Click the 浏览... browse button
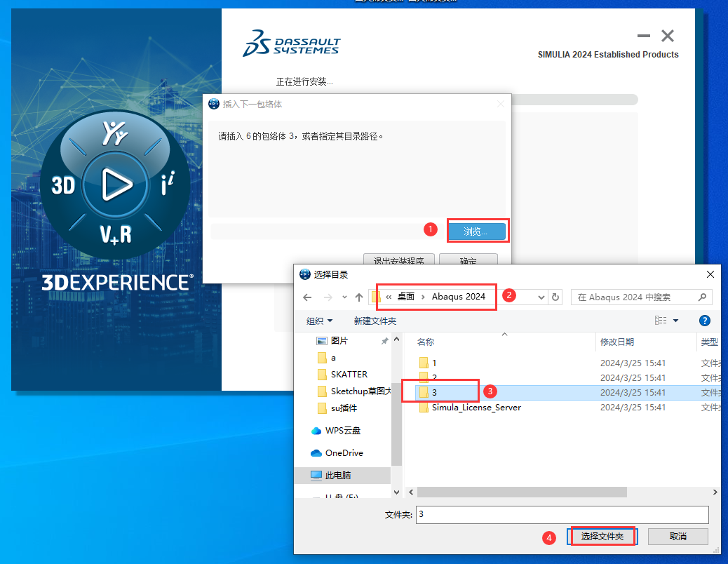 (x=477, y=231)
